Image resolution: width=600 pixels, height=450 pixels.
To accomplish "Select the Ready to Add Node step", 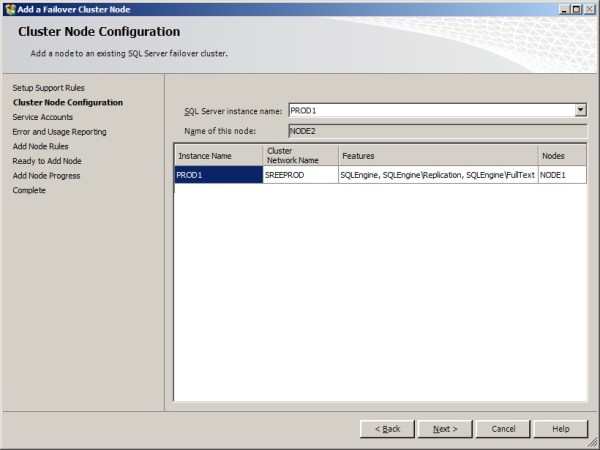I will click(x=47, y=161).
